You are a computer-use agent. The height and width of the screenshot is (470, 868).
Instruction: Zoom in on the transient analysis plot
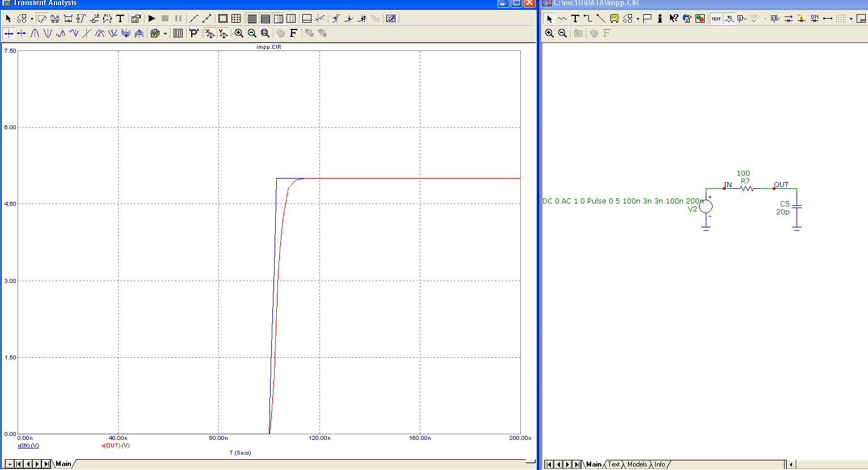pos(239,33)
